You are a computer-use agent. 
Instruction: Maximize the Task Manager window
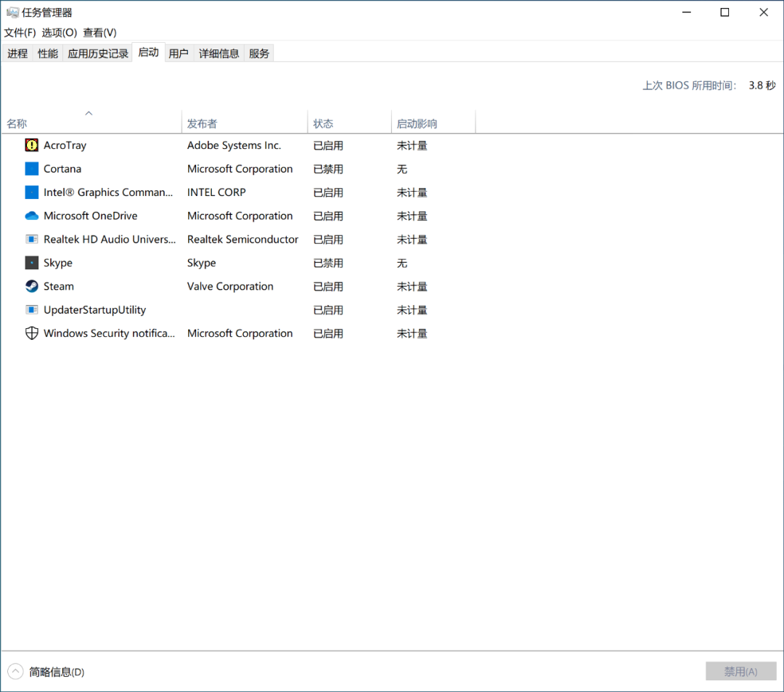click(724, 12)
